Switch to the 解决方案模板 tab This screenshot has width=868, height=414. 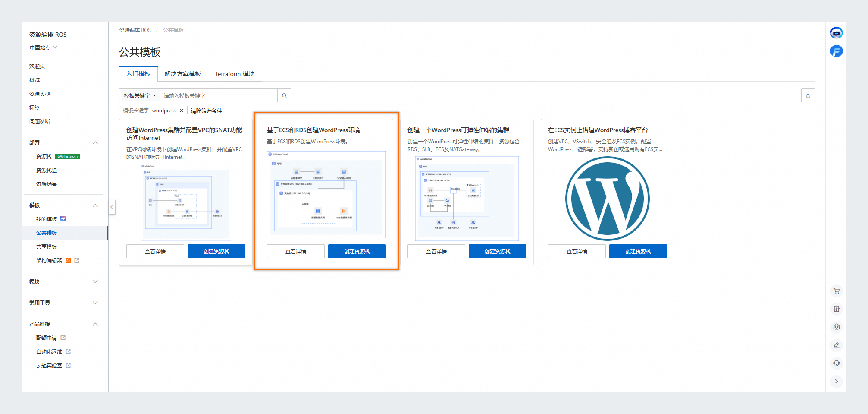pos(183,74)
